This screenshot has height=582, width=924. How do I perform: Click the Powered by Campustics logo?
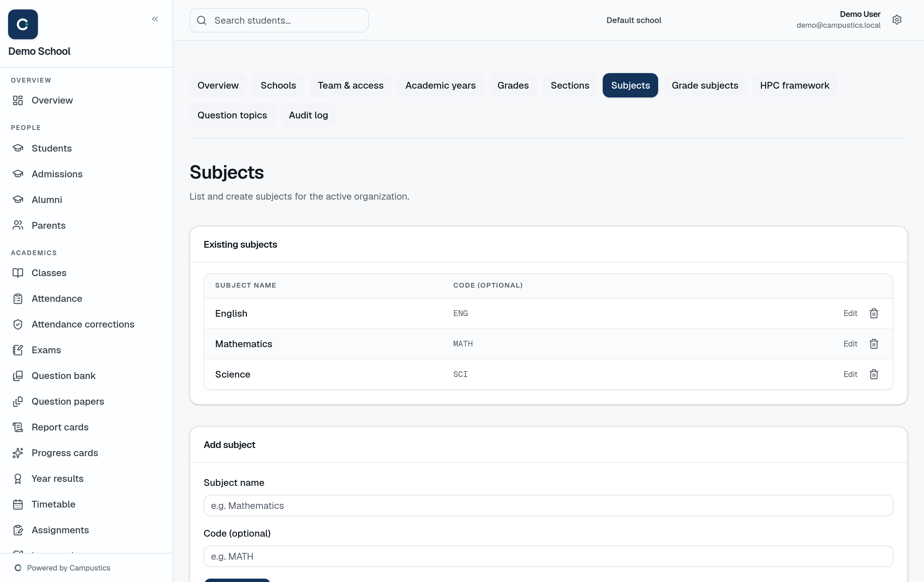pos(18,568)
